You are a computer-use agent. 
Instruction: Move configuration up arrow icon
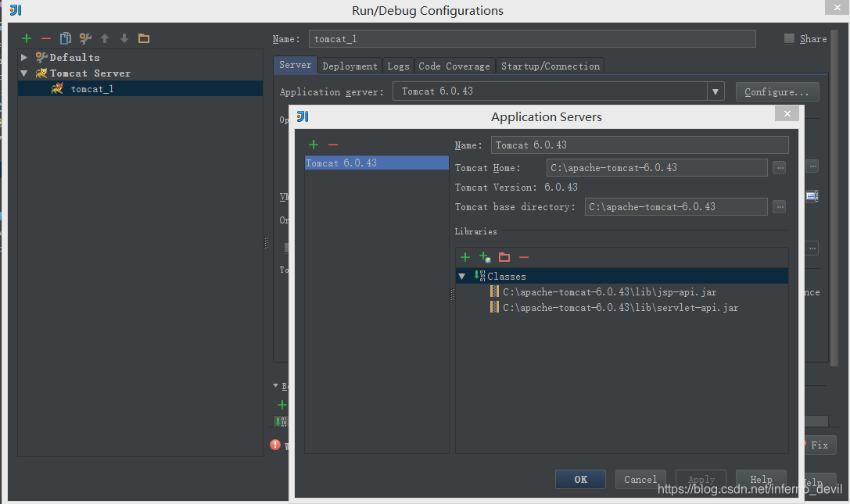[x=105, y=38]
